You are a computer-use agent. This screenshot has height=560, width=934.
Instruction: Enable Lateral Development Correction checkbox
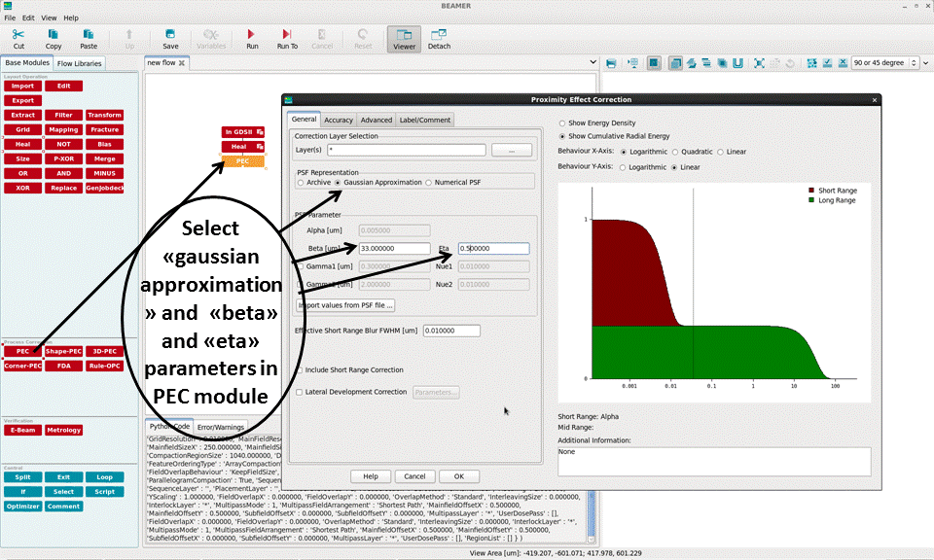299,392
